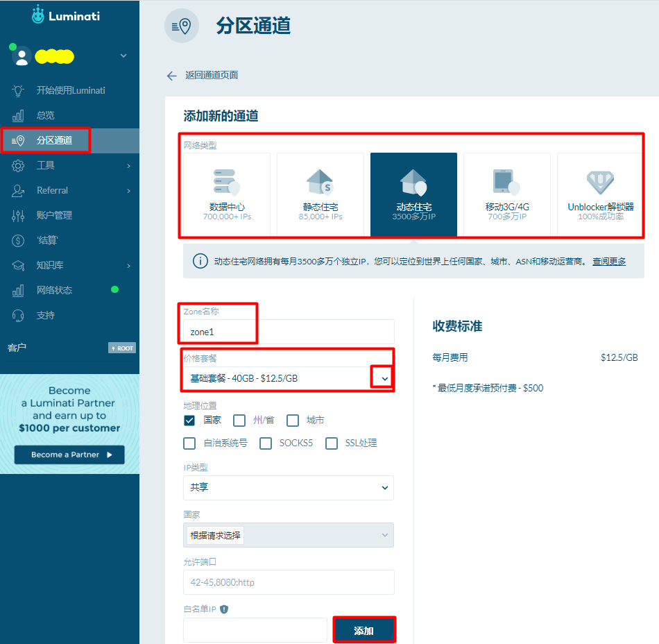Uncheck the 国家 location checkbox
Viewport: 659px width, 644px height.
point(189,420)
